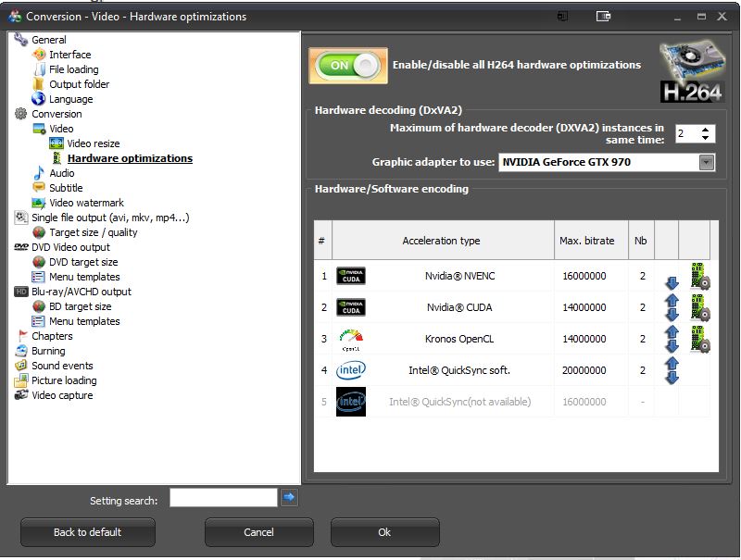Toggle the H264 hardware optimizations ON switch
This screenshot has width=741, height=560.
click(x=348, y=65)
